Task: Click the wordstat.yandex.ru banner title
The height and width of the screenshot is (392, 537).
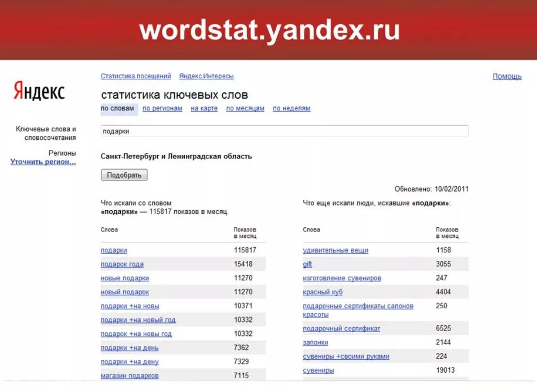Action: (269, 31)
